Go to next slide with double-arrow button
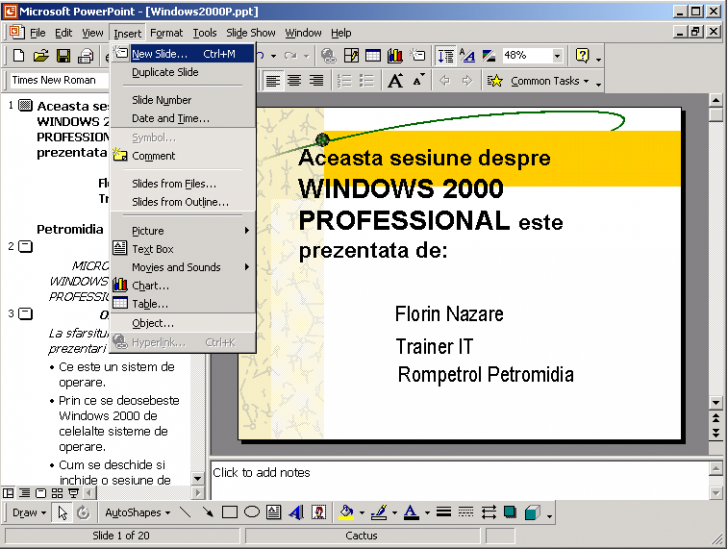The image size is (728, 549). coord(716,433)
